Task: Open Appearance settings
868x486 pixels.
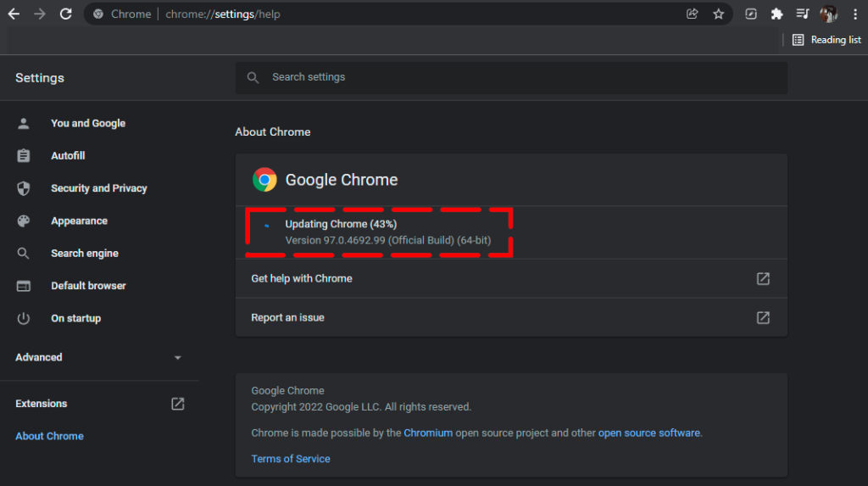Action: coord(79,221)
